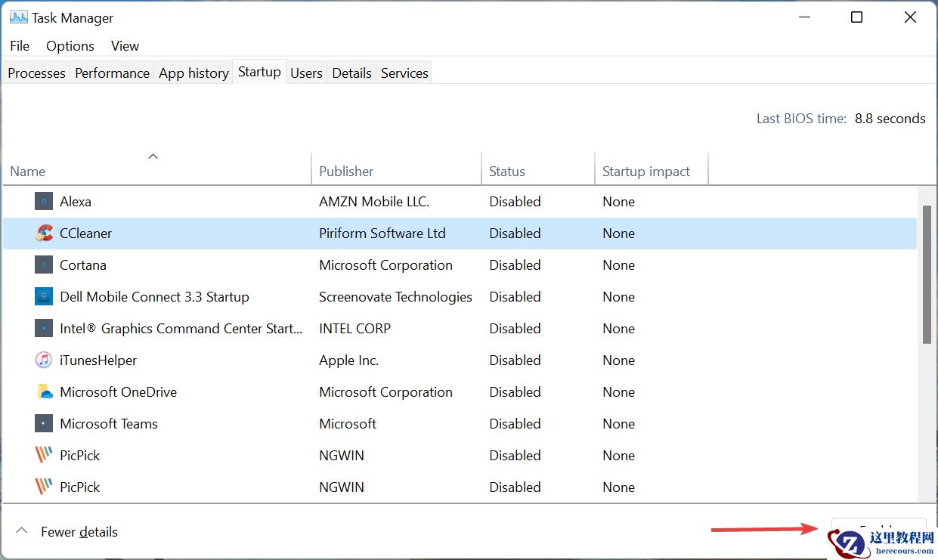Click the Task Manager title bar icon

coord(18,17)
